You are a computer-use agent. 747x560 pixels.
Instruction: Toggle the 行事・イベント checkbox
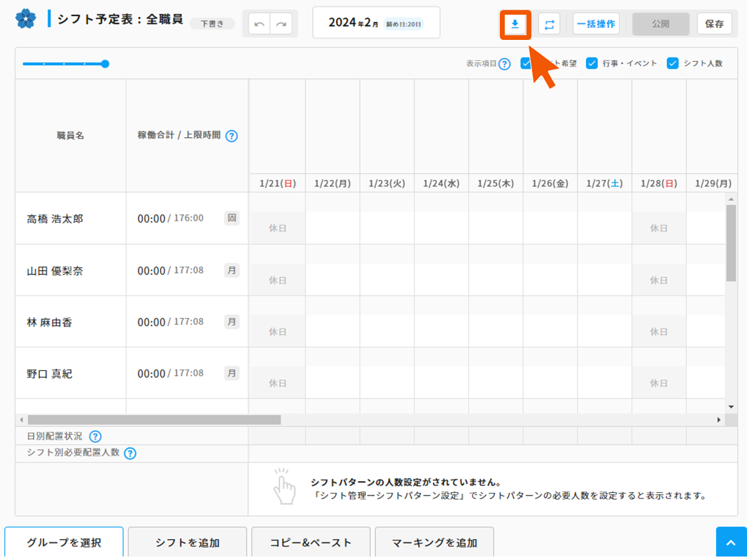pyautogui.click(x=592, y=63)
